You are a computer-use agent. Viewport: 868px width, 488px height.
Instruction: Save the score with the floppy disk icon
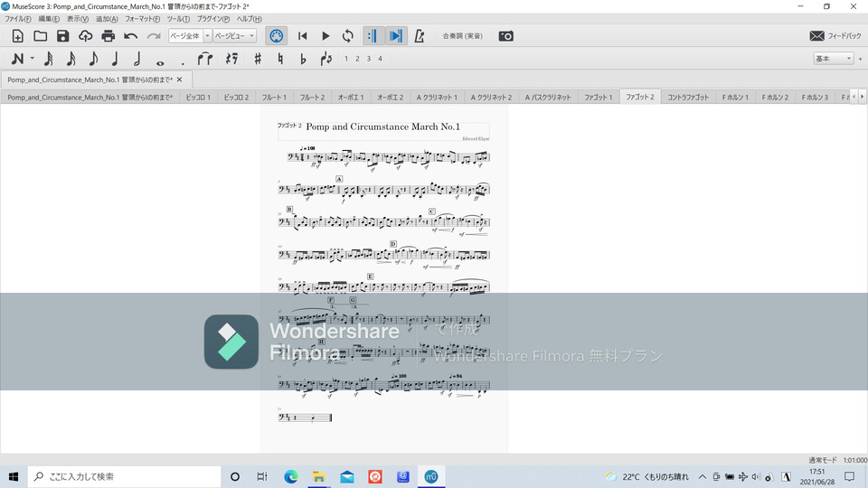point(62,36)
